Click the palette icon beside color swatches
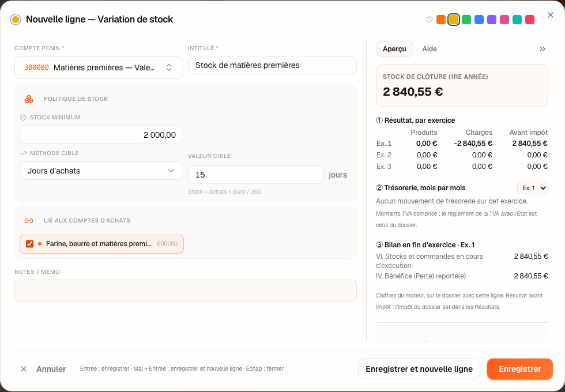 [429, 20]
